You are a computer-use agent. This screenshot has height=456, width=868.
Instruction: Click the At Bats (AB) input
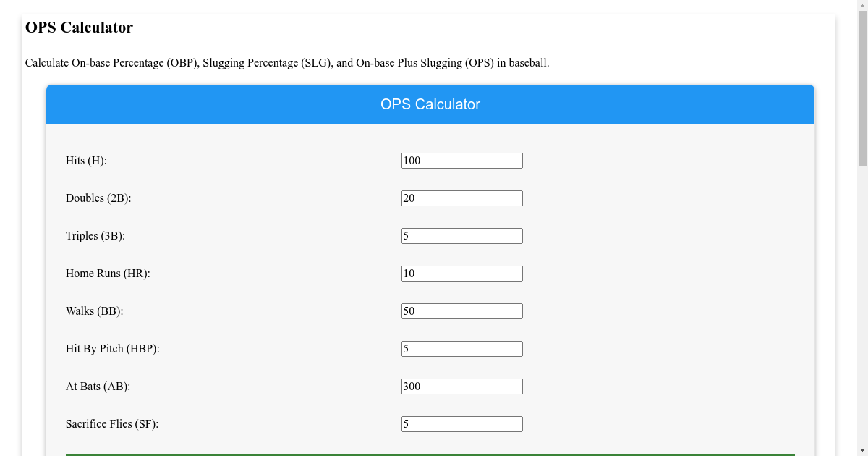point(461,386)
